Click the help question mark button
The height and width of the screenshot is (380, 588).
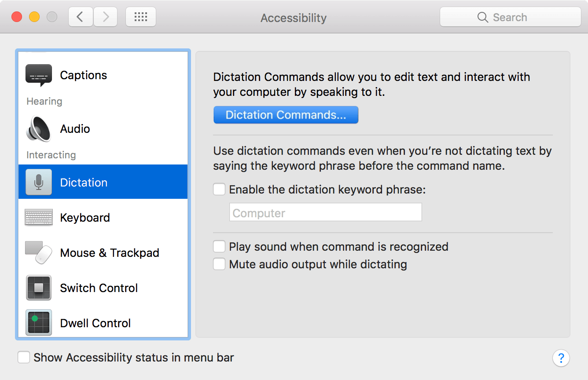561,358
